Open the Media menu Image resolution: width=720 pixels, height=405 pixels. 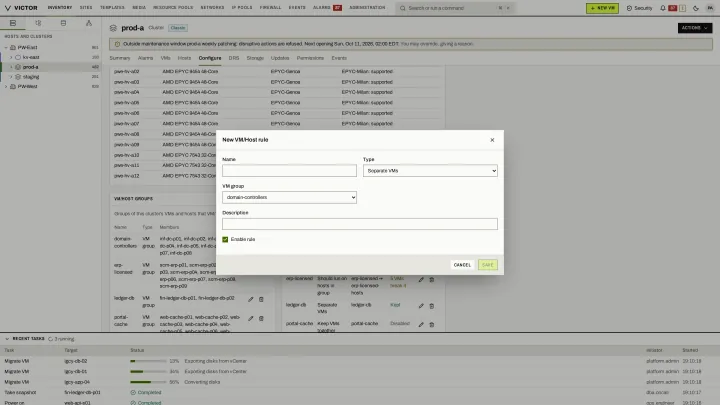click(139, 8)
